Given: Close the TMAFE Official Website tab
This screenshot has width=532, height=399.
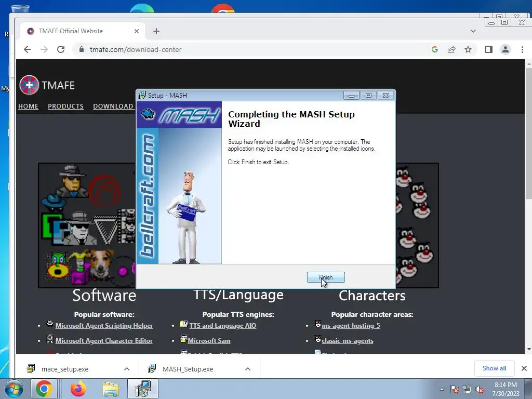Looking at the screenshot, I should coord(137,31).
